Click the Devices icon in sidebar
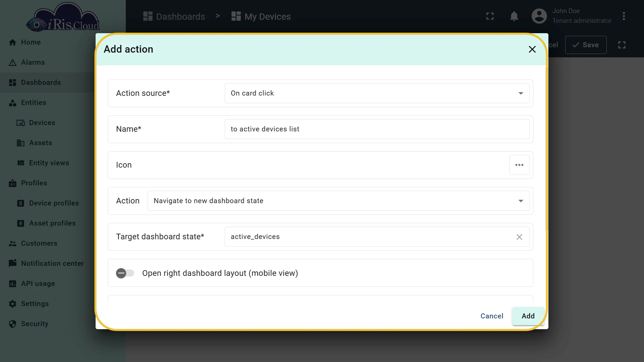 coord(20,123)
